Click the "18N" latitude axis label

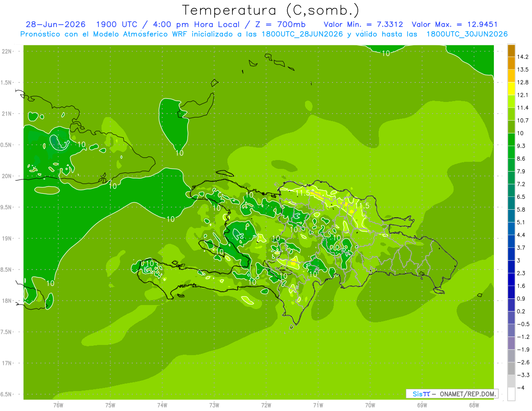click(8, 301)
